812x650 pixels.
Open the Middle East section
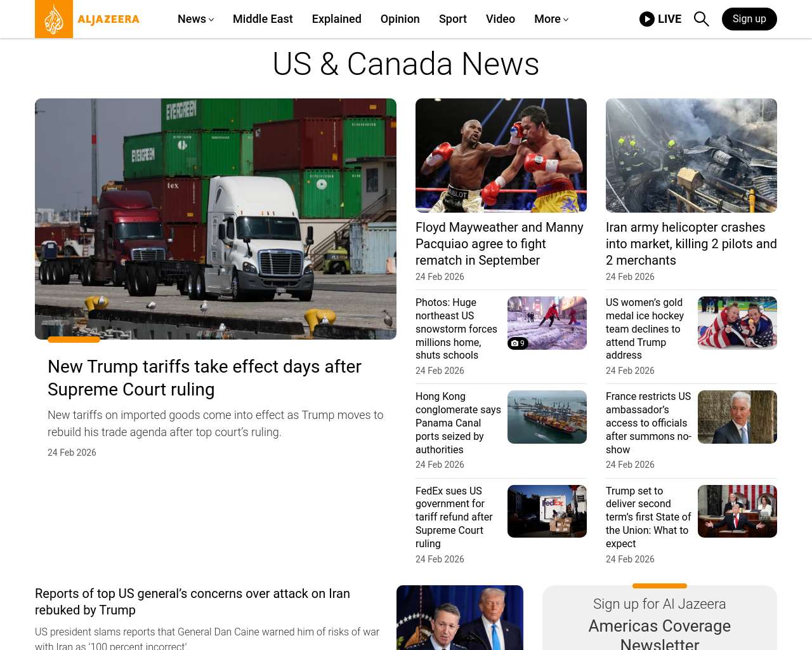tap(263, 19)
